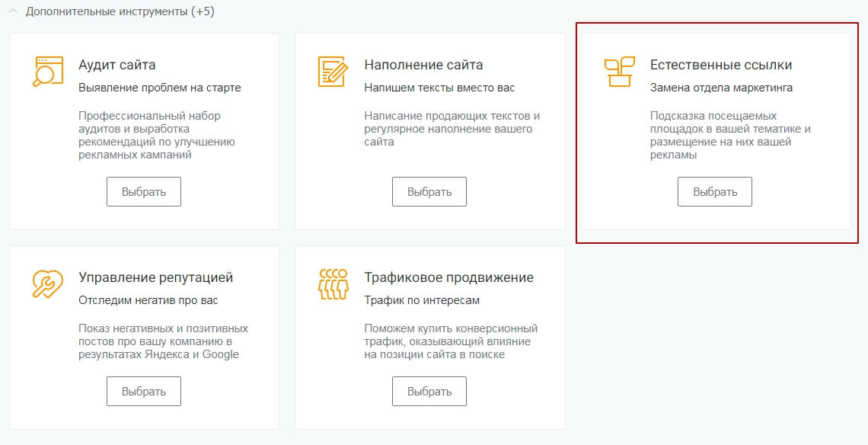Image resolution: width=868 pixels, height=445 pixels.
Task: Click the Наполнение сайта pencil document icon
Action: (333, 72)
